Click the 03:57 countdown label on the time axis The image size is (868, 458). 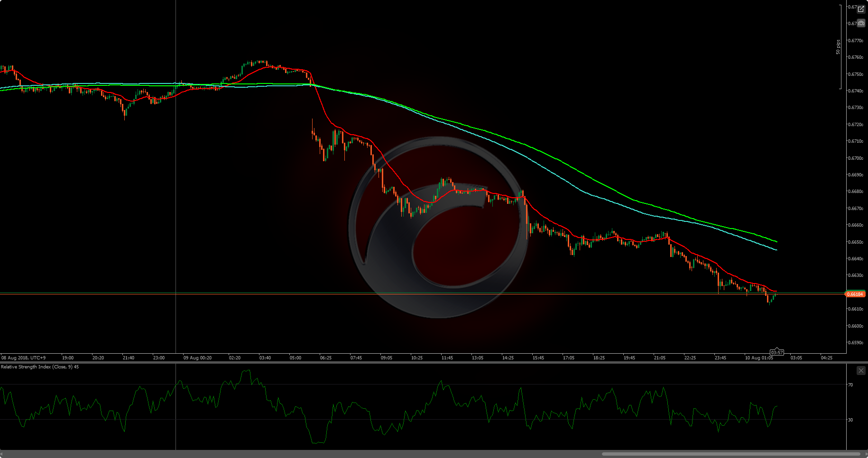(777, 352)
